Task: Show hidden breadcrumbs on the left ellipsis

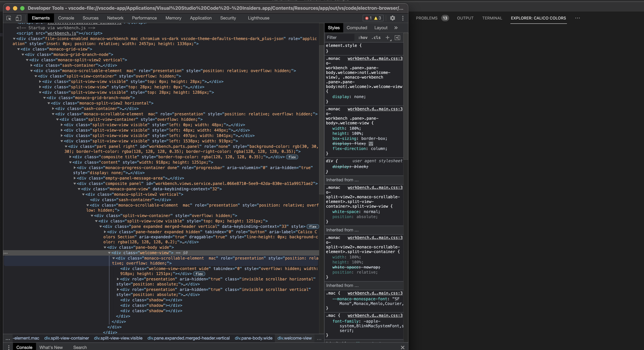Action: (x=8, y=339)
